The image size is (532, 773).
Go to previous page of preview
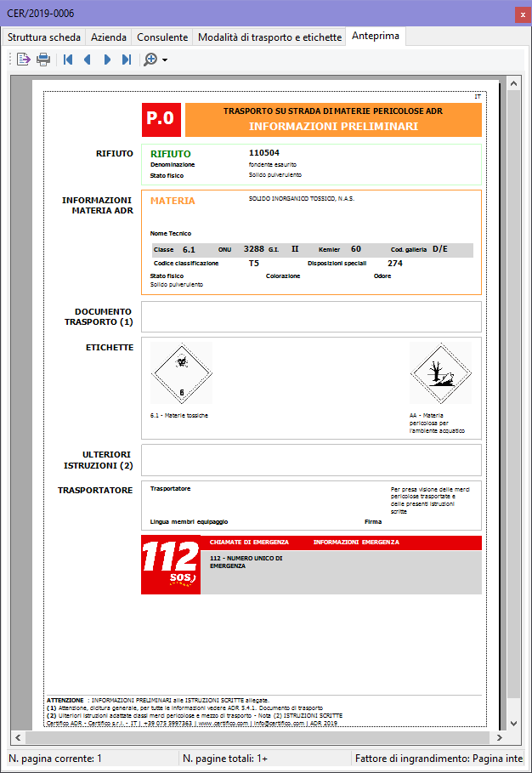tap(88, 60)
